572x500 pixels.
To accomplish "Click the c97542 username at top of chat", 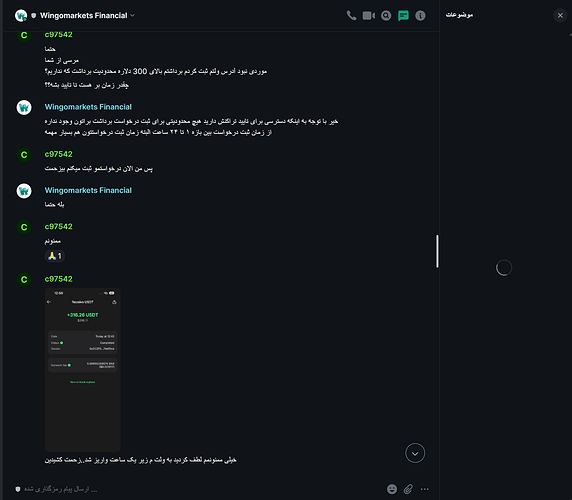I will tap(58, 35).
